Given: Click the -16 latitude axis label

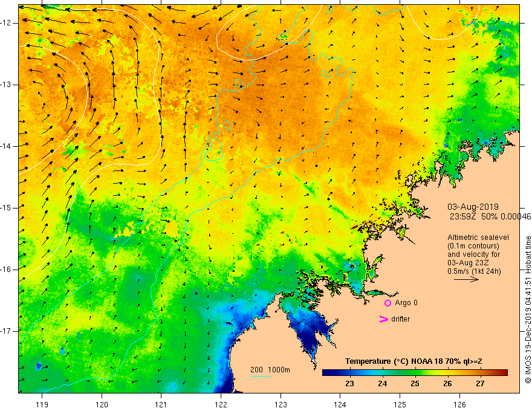Looking at the screenshot, I should click(x=6, y=270).
